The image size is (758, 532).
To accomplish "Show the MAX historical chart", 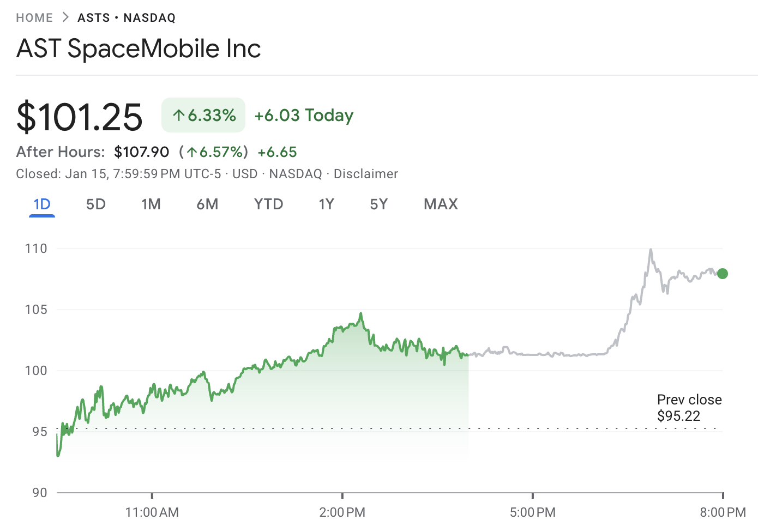I will (x=440, y=204).
